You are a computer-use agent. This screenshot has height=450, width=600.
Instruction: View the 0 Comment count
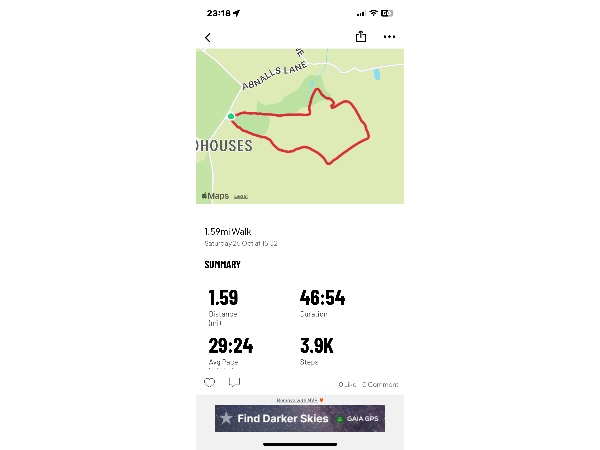pos(379,384)
